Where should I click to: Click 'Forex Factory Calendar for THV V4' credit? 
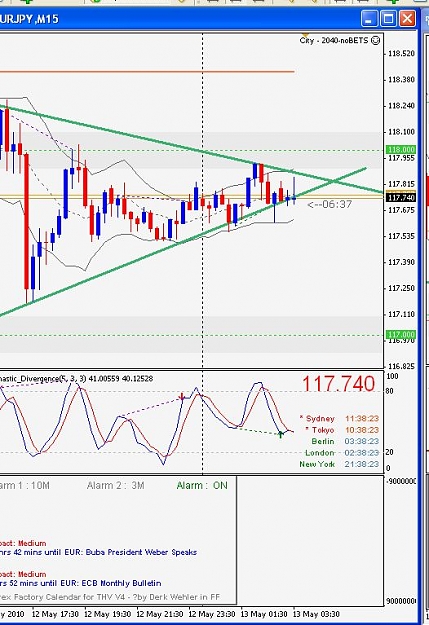click(110, 597)
